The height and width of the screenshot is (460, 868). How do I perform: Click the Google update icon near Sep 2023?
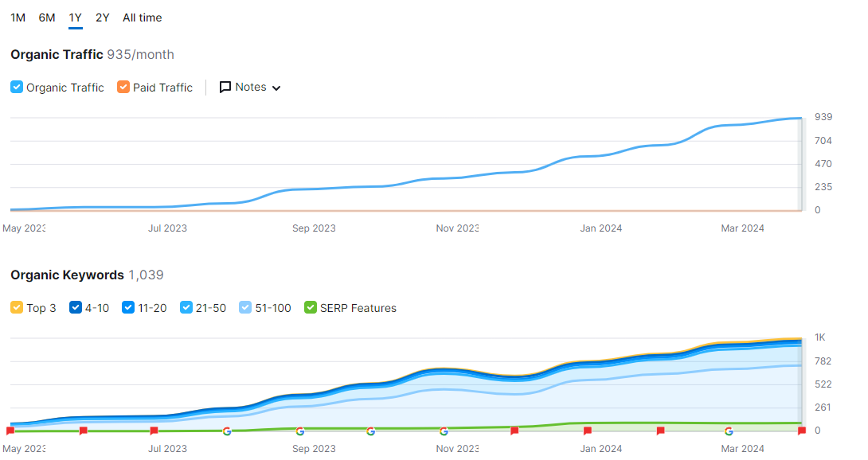300,431
